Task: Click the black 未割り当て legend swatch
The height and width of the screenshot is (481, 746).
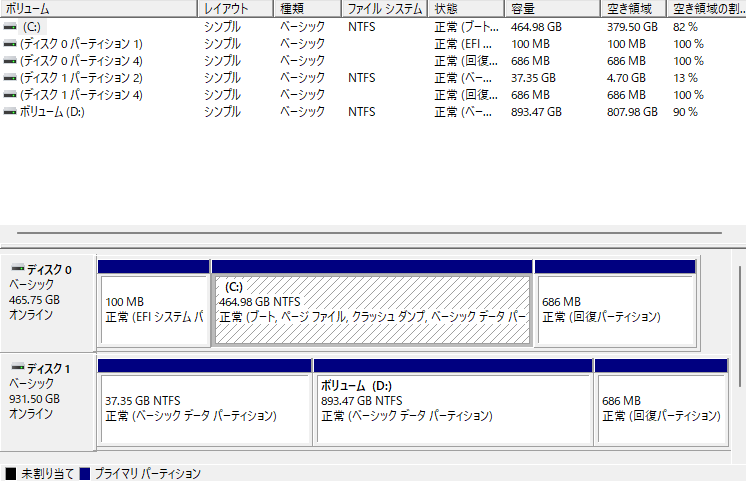Action: 11,473
